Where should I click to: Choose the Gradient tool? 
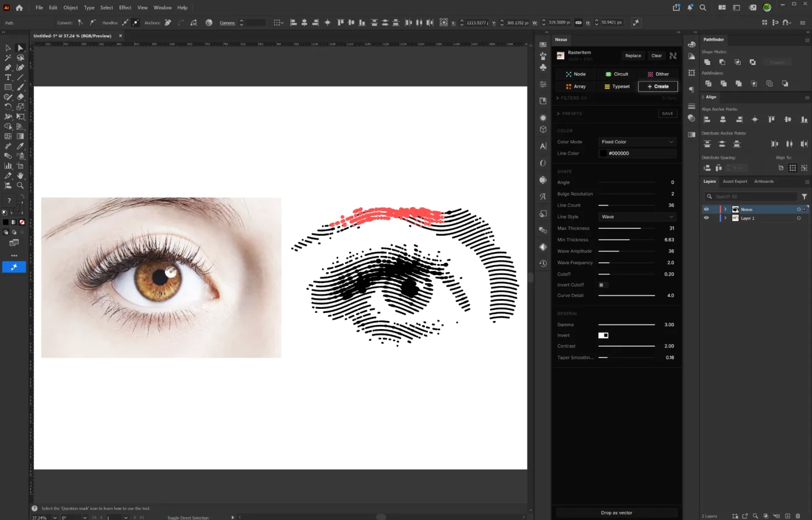click(20, 136)
